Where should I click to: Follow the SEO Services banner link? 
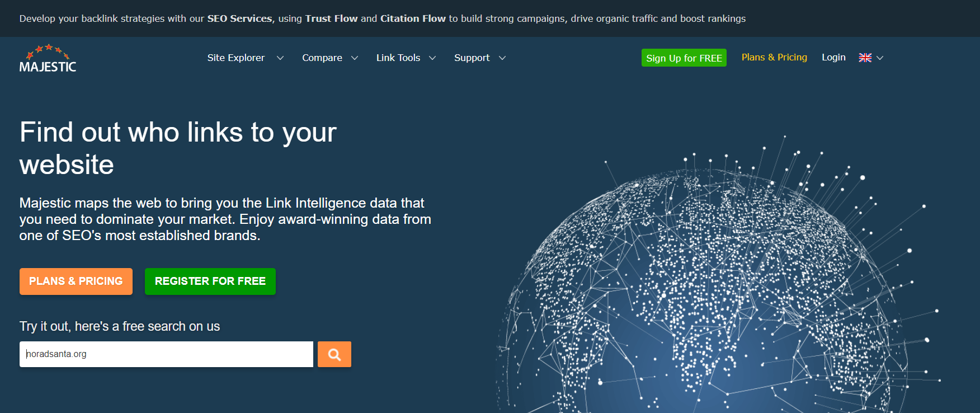pos(239,18)
